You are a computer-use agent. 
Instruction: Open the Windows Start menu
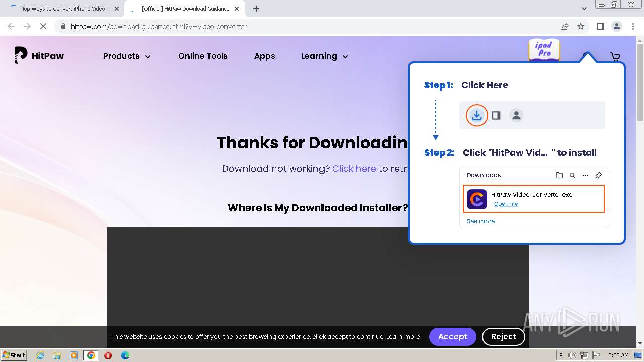click(x=14, y=355)
